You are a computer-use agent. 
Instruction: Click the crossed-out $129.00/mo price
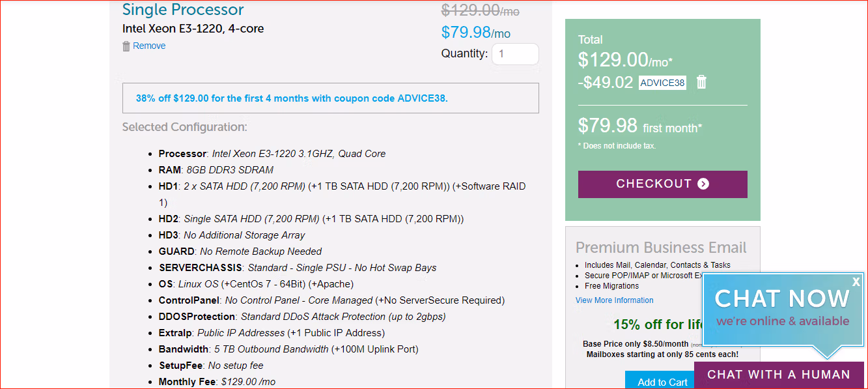(480, 10)
